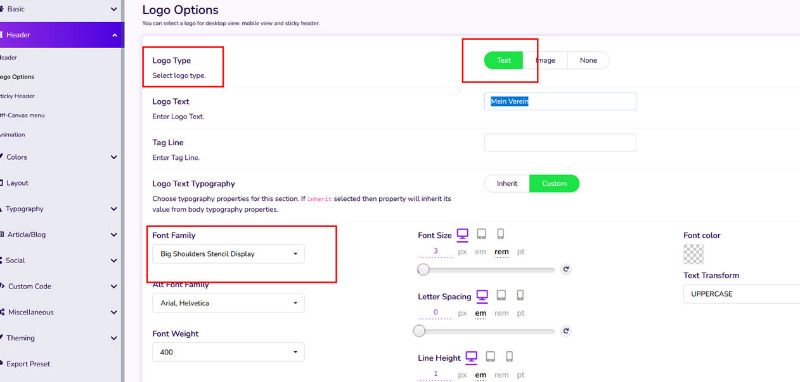Image resolution: width=800 pixels, height=382 pixels.
Task: Switch Font Size unit to em
Action: pyautogui.click(x=480, y=252)
